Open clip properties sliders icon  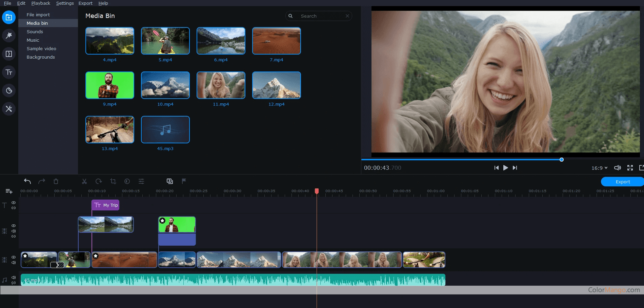[x=141, y=181]
